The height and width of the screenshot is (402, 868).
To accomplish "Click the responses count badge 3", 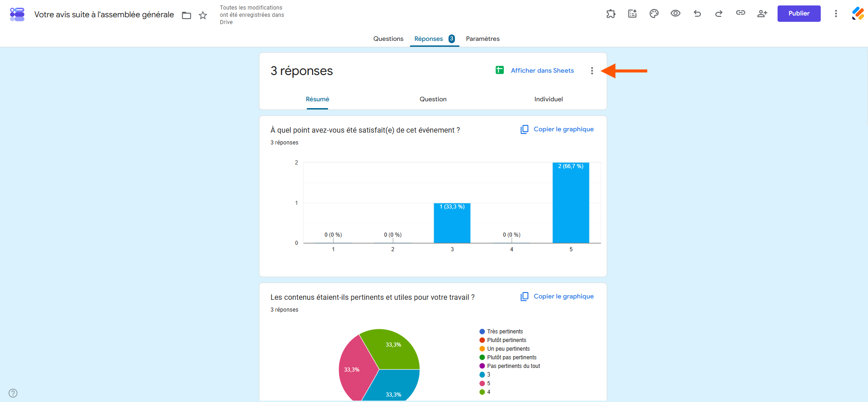I will [452, 39].
